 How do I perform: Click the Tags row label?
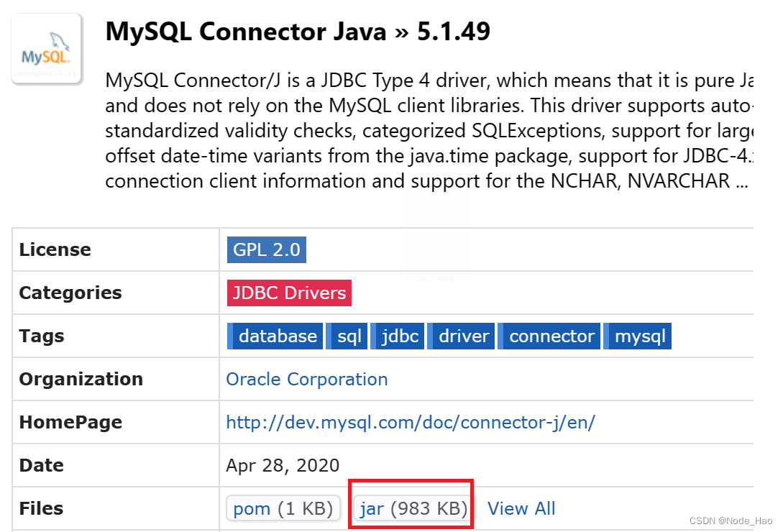pos(42,336)
